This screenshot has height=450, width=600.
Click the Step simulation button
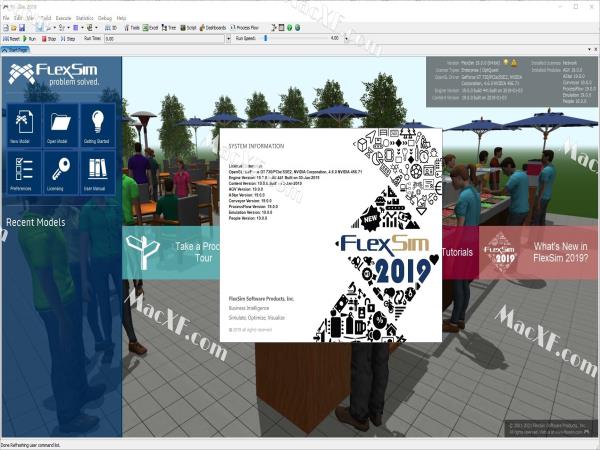(x=68, y=39)
